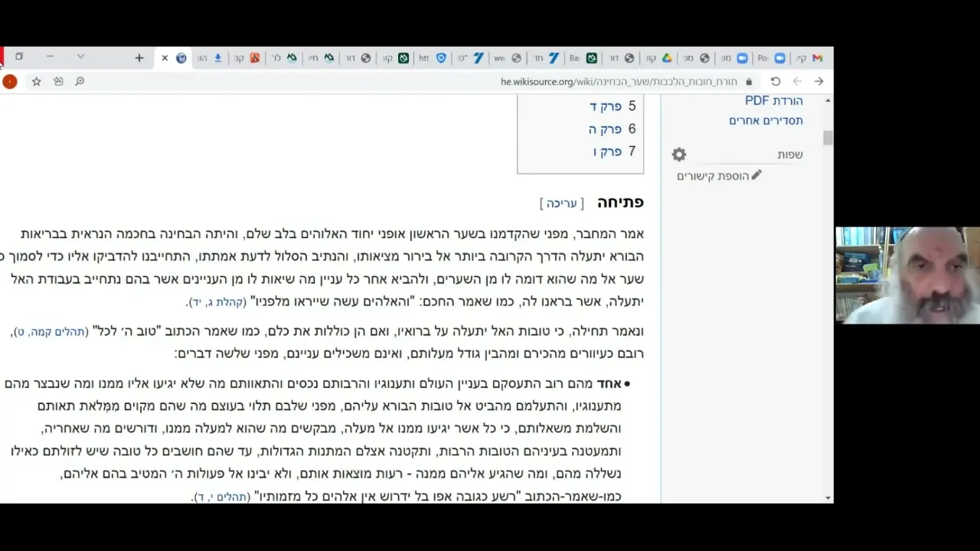The width and height of the screenshot is (980, 551).
Task: Open the Gmail tab
Action: 810,58
